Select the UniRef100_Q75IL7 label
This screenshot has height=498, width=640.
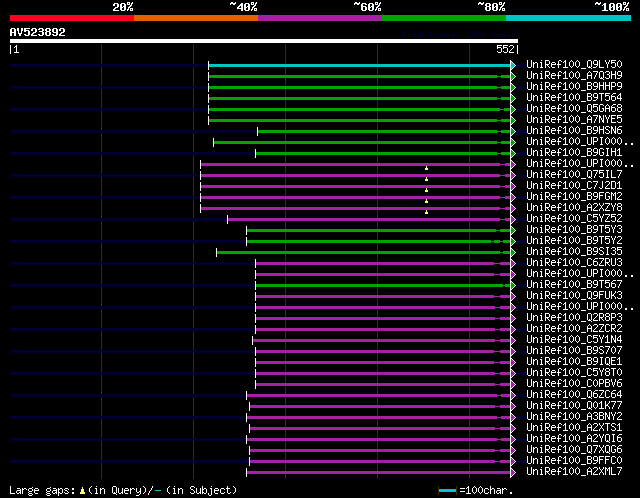[x=574, y=175]
